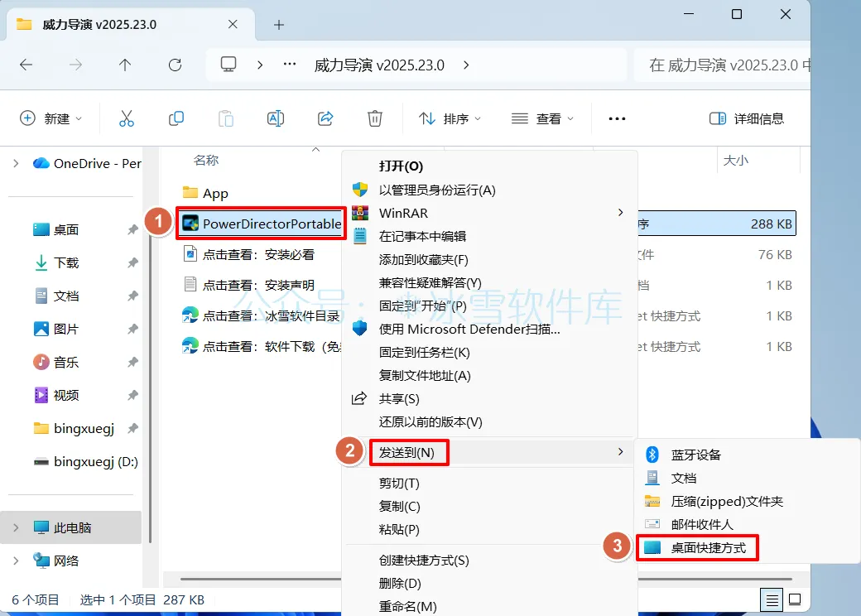Viewport: 861px width, 616px height.
Task: Click chevron after the PC breadcrumb icon
Action: pos(260,65)
